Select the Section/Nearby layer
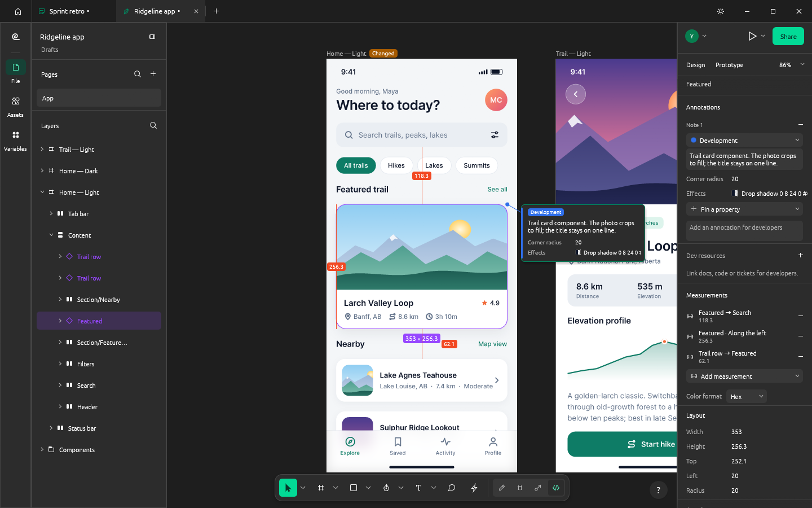This screenshot has height=508, width=812. [x=99, y=300]
